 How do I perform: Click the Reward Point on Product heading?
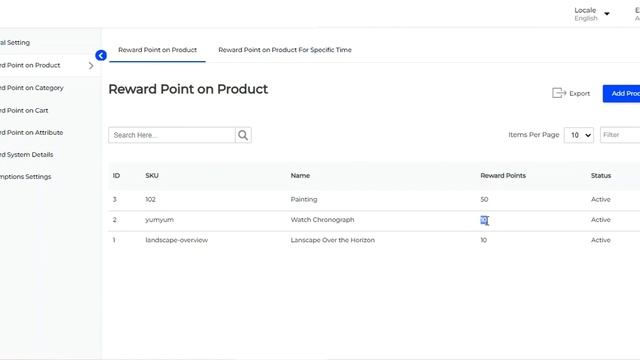tap(188, 89)
